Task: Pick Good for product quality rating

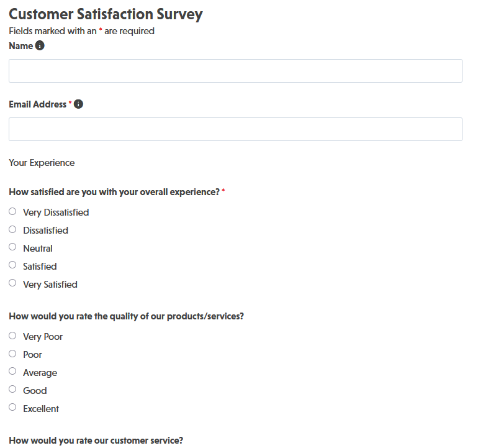Action: [x=12, y=390]
